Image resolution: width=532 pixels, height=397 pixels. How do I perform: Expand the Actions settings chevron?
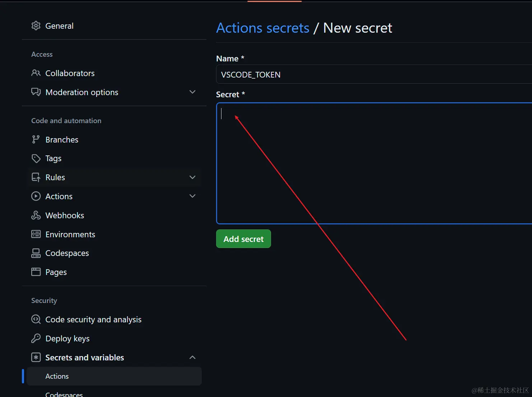[x=192, y=196]
